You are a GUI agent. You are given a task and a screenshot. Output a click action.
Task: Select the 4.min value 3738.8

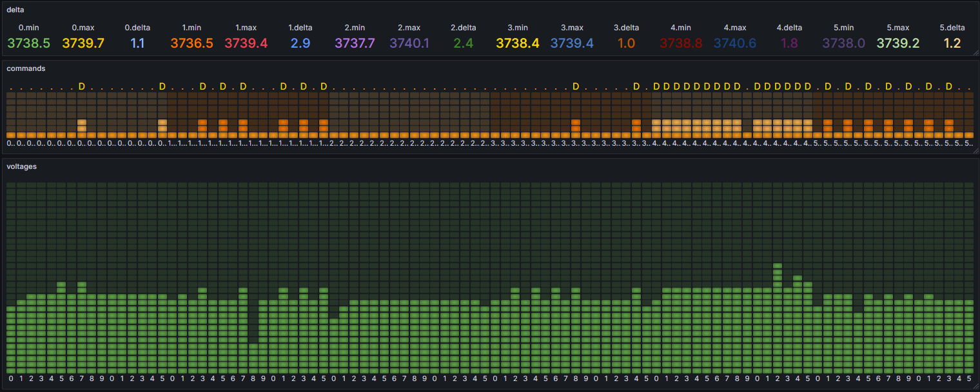click(680, 43)
